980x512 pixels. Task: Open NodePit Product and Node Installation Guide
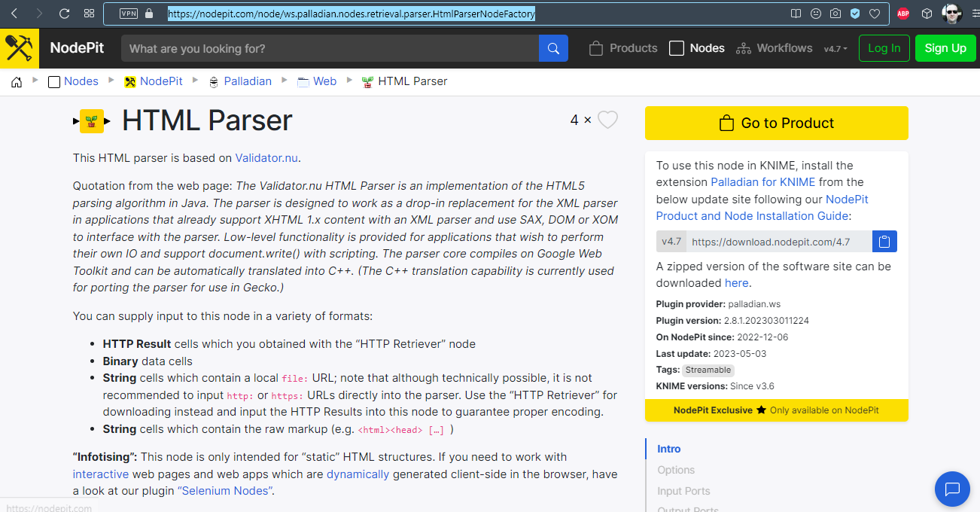[x=762, y=208]
